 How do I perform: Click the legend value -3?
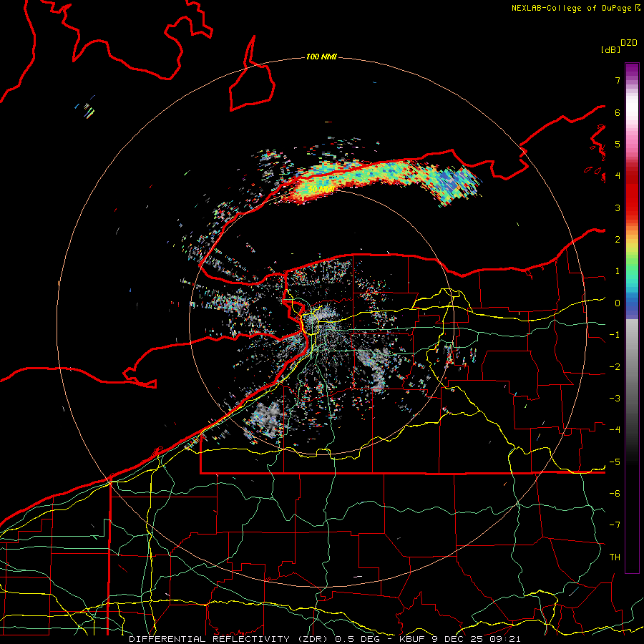tap(615, 399)
